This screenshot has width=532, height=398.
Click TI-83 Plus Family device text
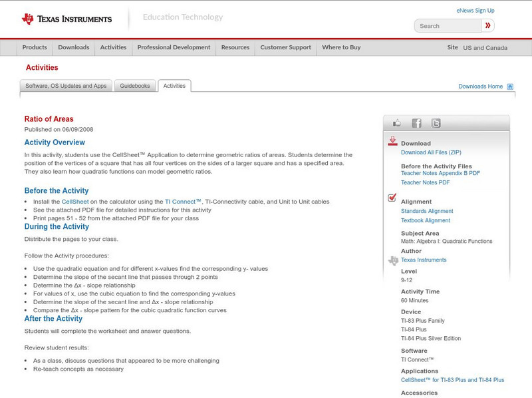point(423,321)
